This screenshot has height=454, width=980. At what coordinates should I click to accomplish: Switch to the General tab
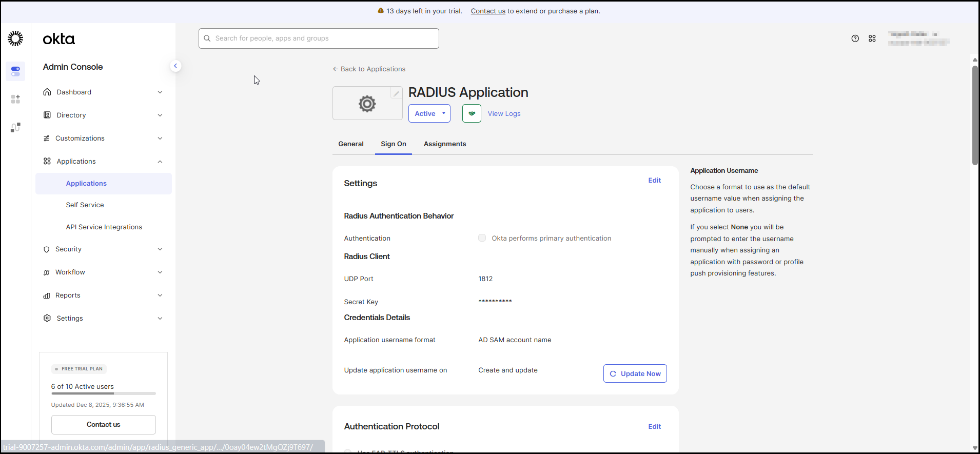[350, 144]
